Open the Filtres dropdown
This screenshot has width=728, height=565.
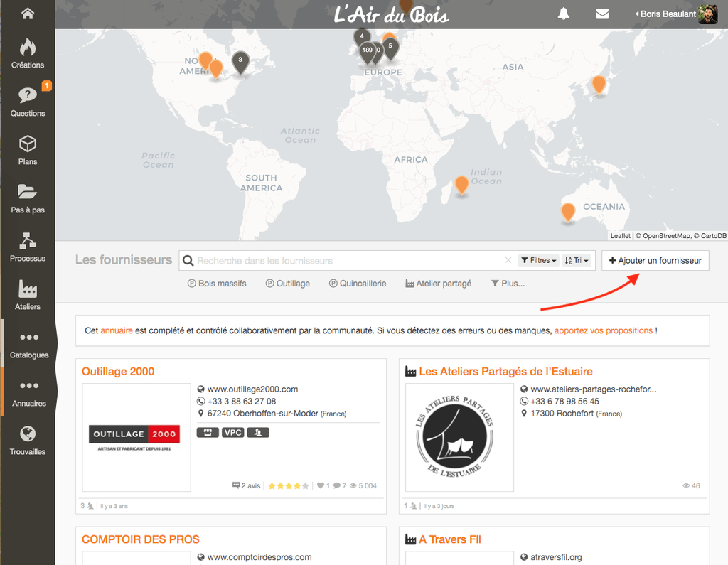coord(539,260)
